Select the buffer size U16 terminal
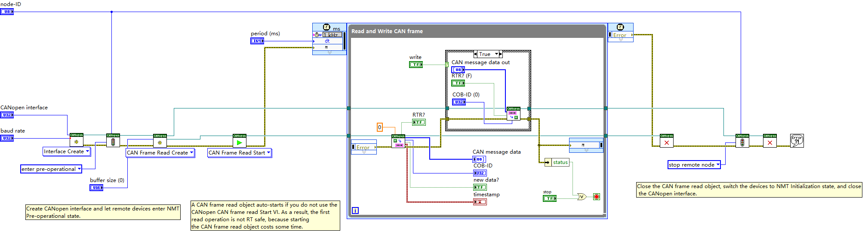The width and height of the screenshot is (868, 232). pyautogui.click(x=96, y=188)
